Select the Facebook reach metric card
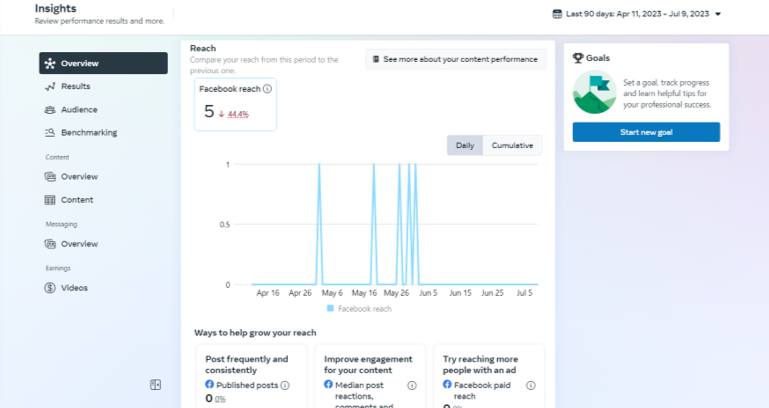Screen dimensions: 769x408 click(x=235, y=104)
